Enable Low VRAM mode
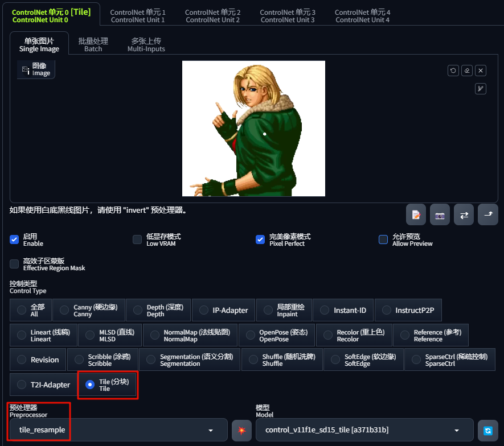The height and width of the screenshot is (446, 504). 137,239
